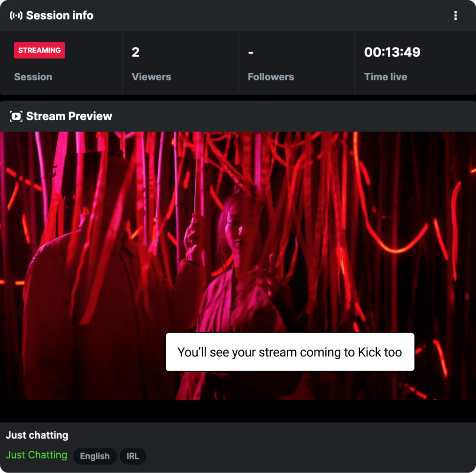Click the Viewers label
This screenshot has height=473, width=476.
151,77
